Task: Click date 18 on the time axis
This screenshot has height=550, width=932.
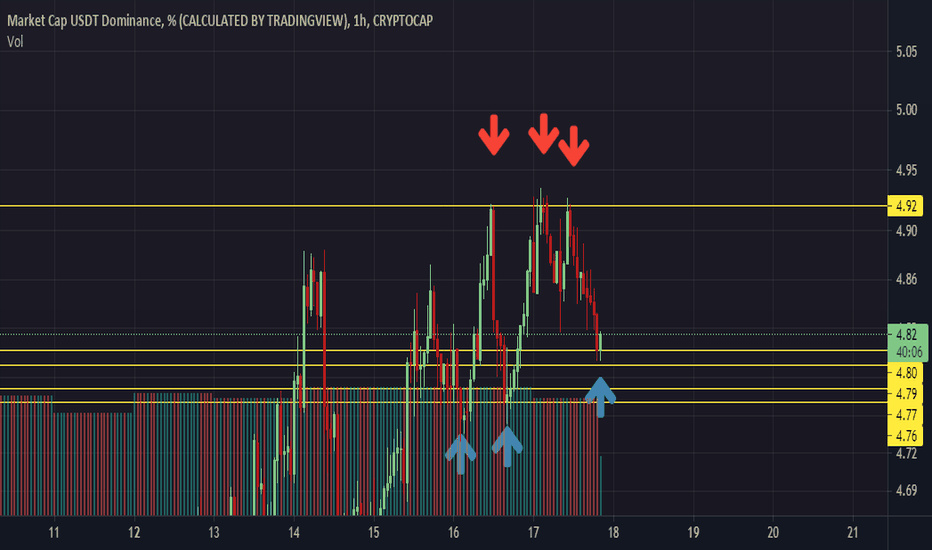Action: tap(613, 532)
